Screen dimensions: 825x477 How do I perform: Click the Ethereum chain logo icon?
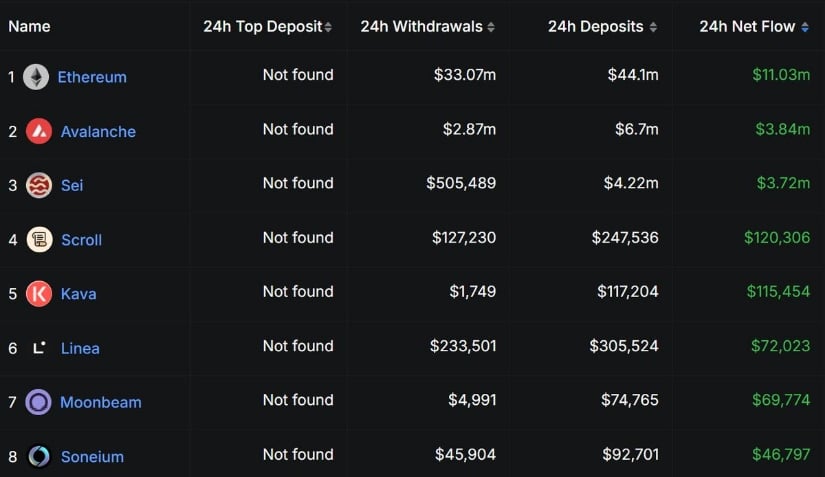coord(36,77)
